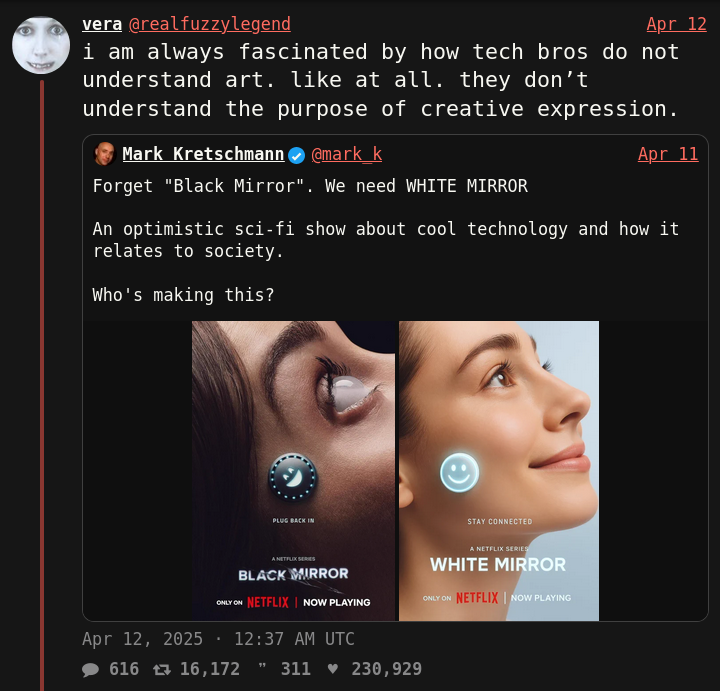Enlarge the White Mirror poster image
Viewport: 720px width, 691px height.
(x=499, y=470)
